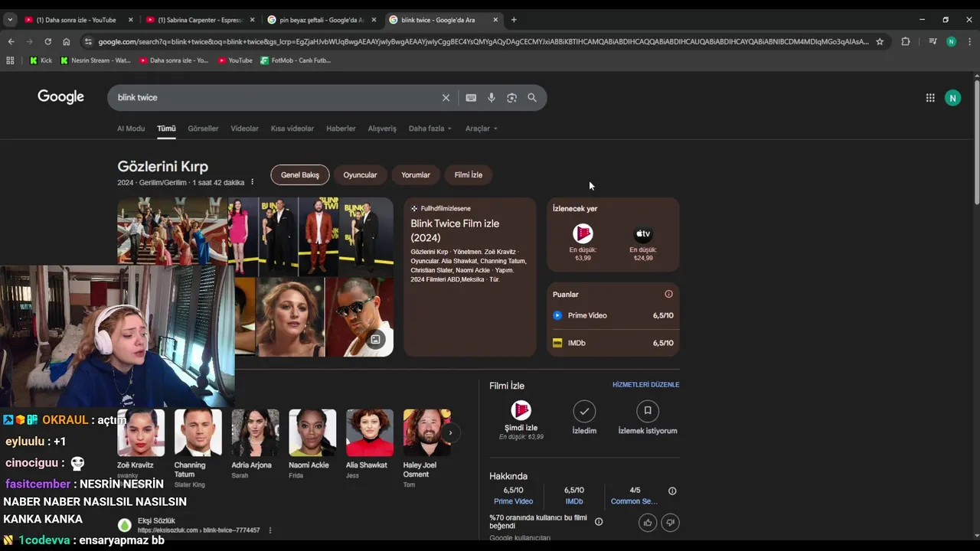
Task: Expand Daha fazla dropdown
Action: (x=430, y=129)
